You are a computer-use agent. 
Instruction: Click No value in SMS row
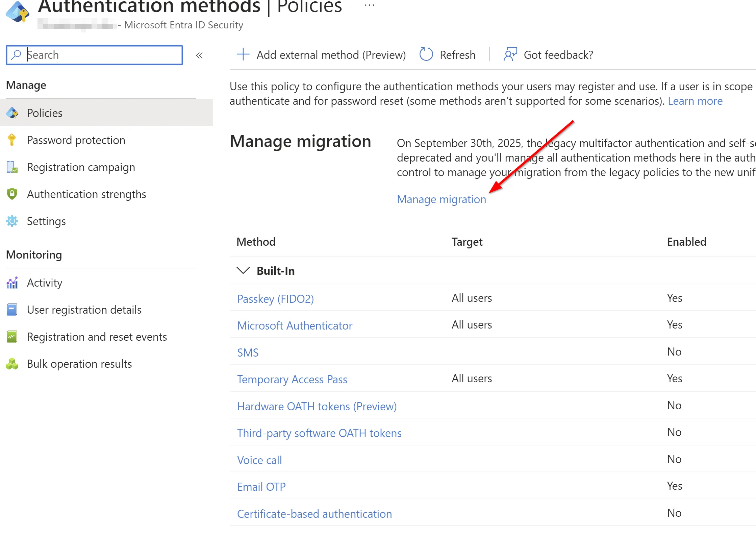[x=674, y=352]
